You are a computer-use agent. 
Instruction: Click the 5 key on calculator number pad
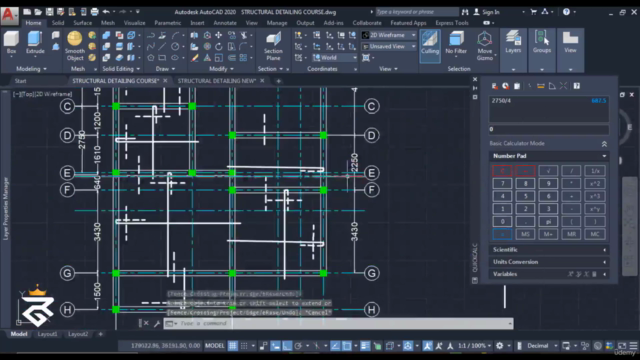[525, 196]
